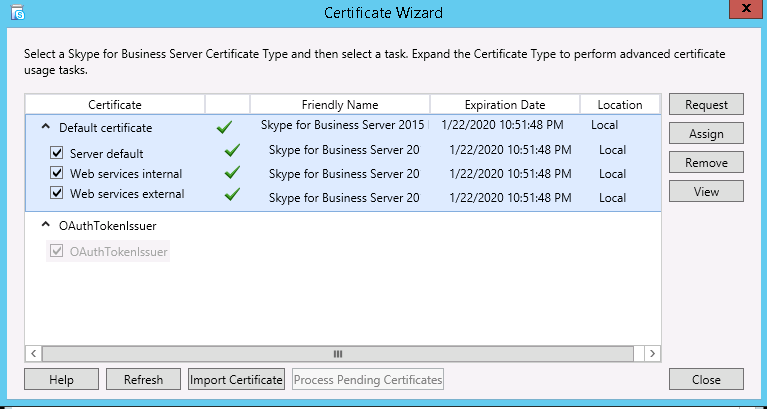Click green checkmark beside Server default
The image size is (767, 409).
tap(232, 150)
